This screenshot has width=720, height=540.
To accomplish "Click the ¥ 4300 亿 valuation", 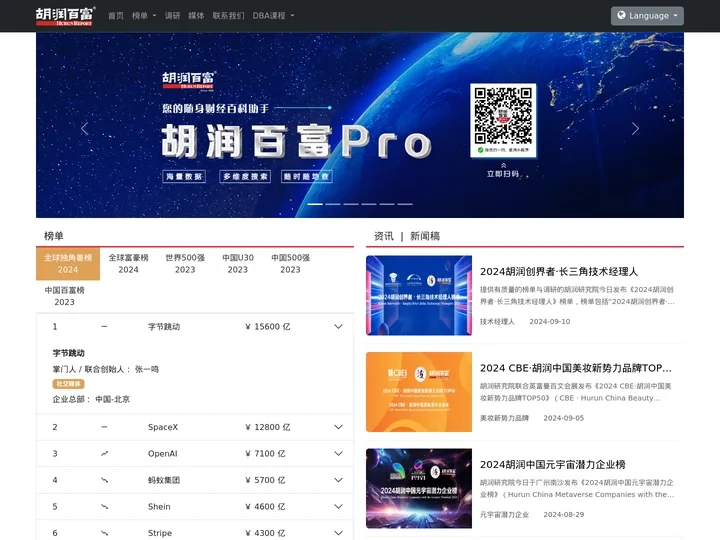I will point(265,533).
